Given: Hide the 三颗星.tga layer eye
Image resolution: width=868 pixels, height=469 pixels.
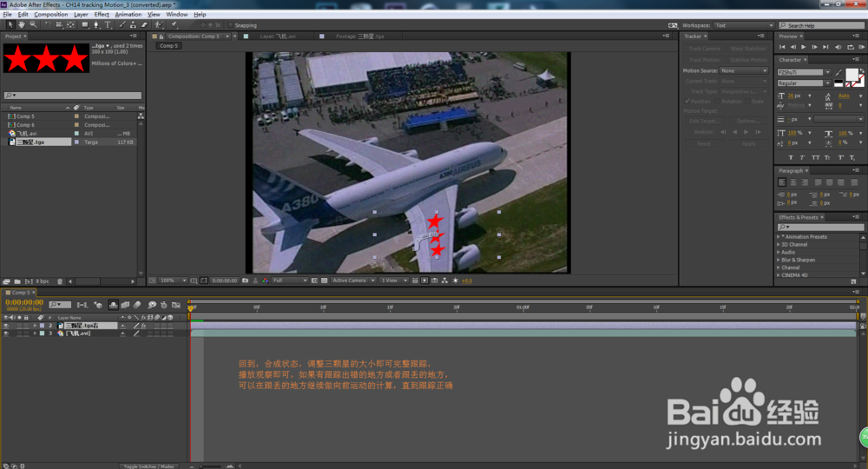Looking at the screenshot, I should coord(6,326).
